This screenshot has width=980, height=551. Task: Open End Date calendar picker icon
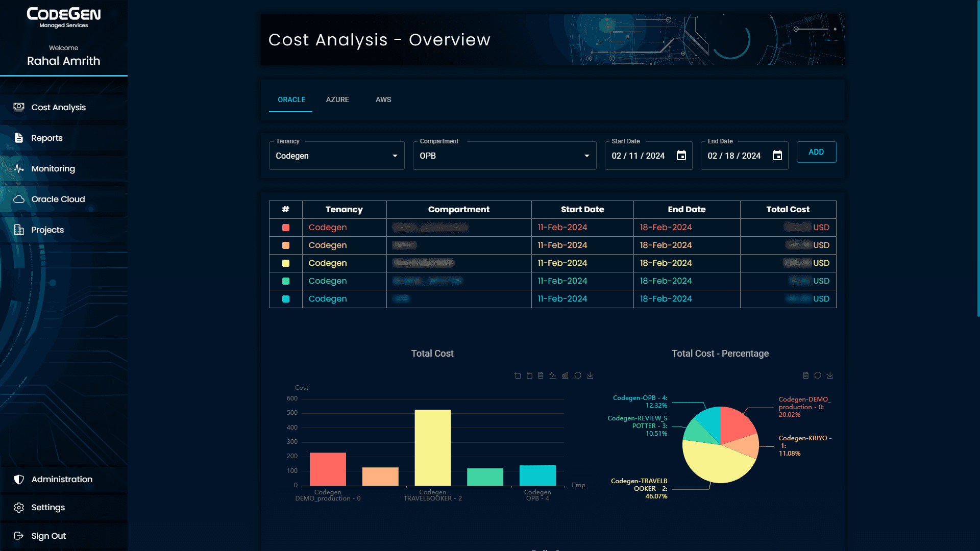pos(777,156)
